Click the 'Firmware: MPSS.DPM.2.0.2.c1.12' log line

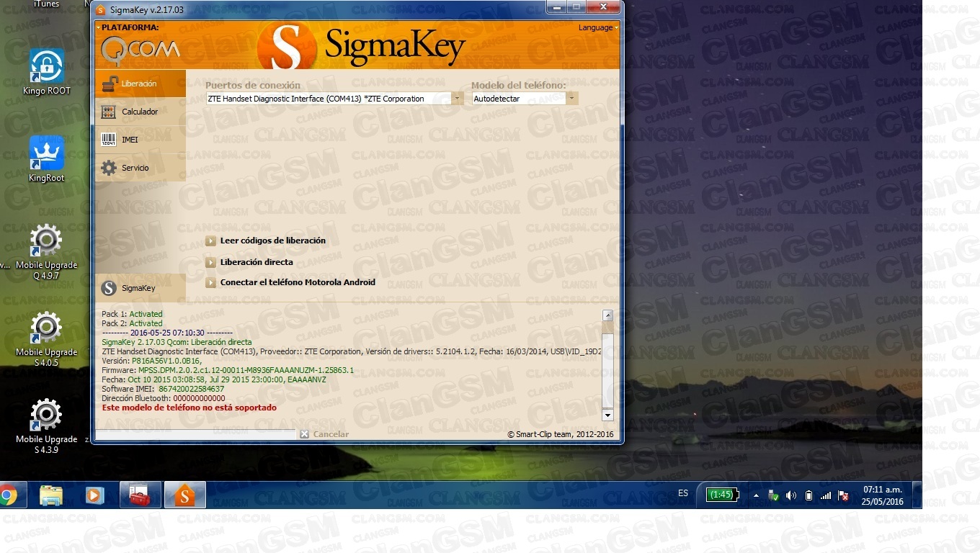point(228,370)
